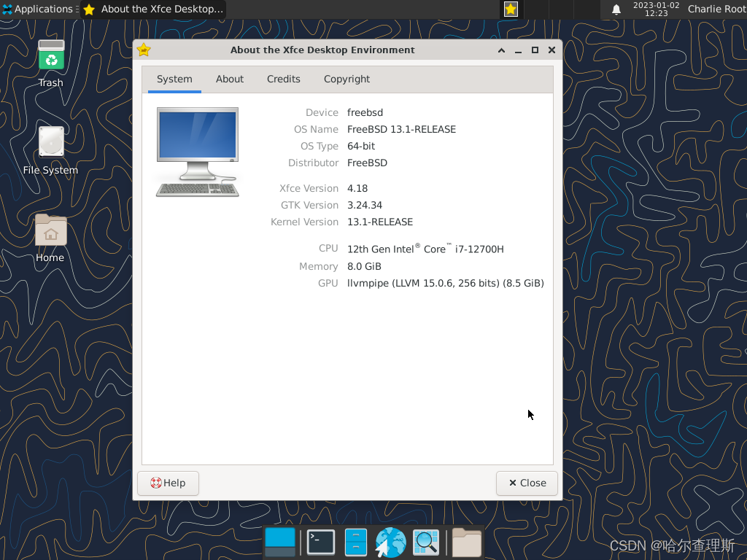Click the Memory value '8.0 GiB'
Viewport: 747px width, 560px height.
coord(365,266)
